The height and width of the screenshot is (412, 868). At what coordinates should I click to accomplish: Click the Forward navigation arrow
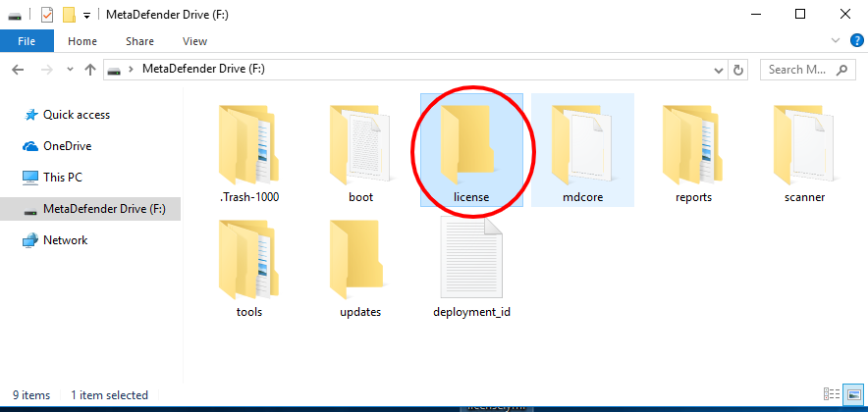point(47,70)
